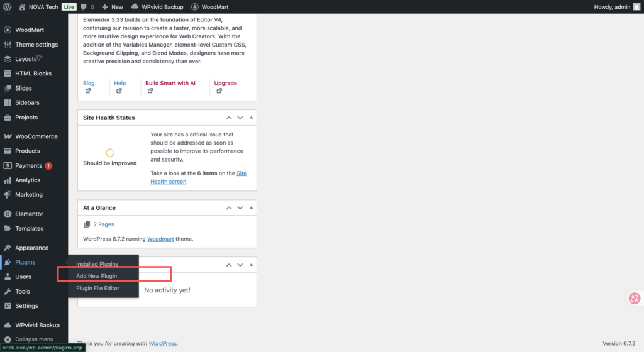Click Products box icon in sidebar
Image resolution: width=644 pixels, height=352 pixels.
click(x=8, y=151)
